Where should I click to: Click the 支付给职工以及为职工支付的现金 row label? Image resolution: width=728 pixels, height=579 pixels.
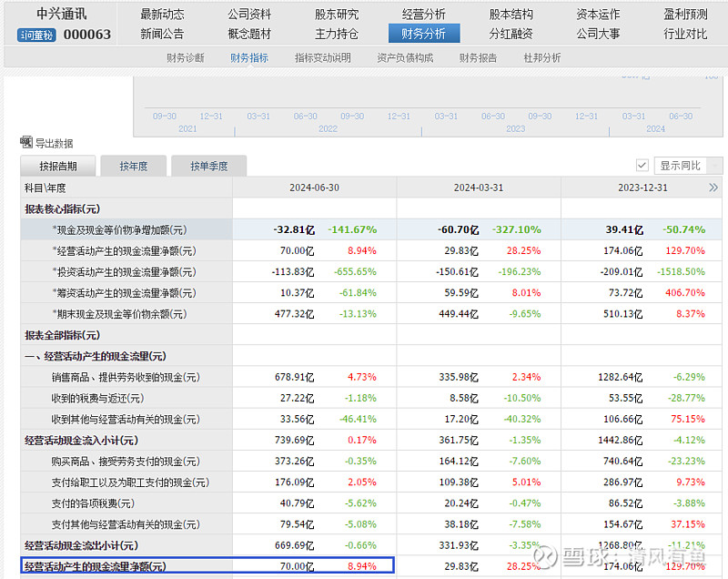click(130, 482)
